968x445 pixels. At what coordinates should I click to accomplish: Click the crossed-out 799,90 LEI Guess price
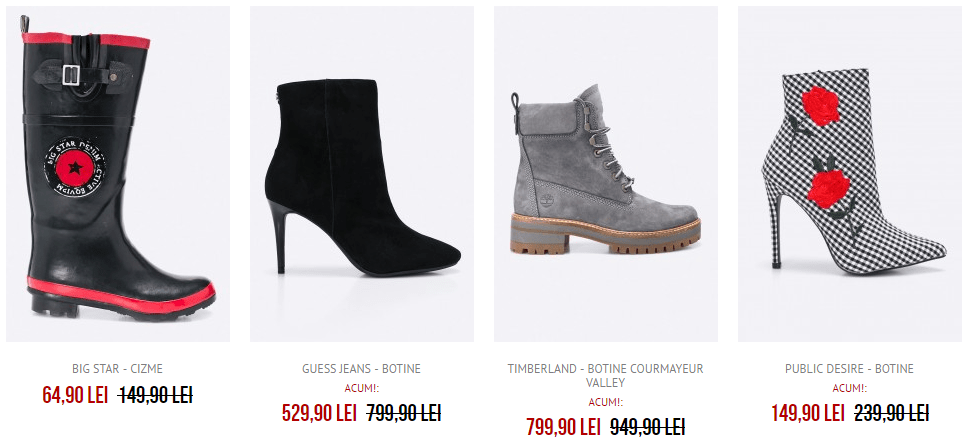coord(404,413)
